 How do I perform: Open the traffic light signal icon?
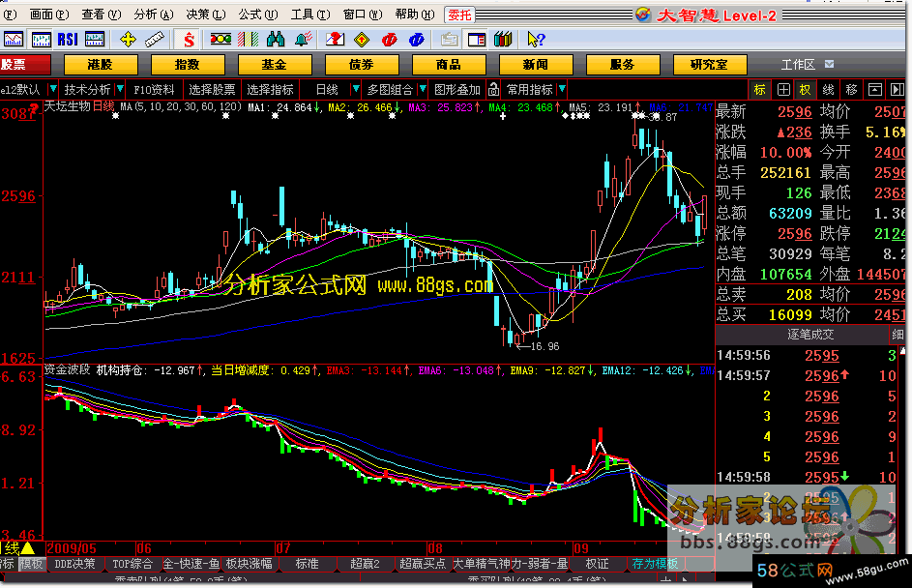tap(221, 39)
